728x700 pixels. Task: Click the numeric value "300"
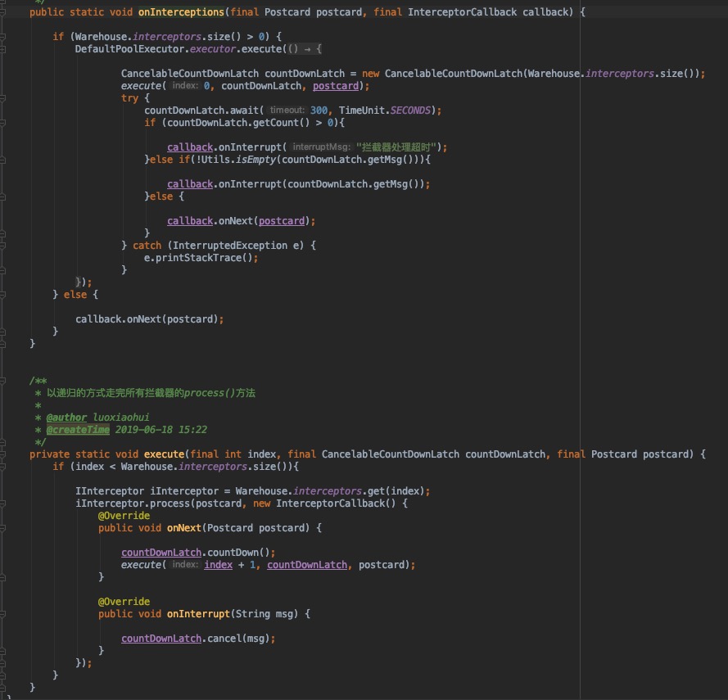coord(319,111)
